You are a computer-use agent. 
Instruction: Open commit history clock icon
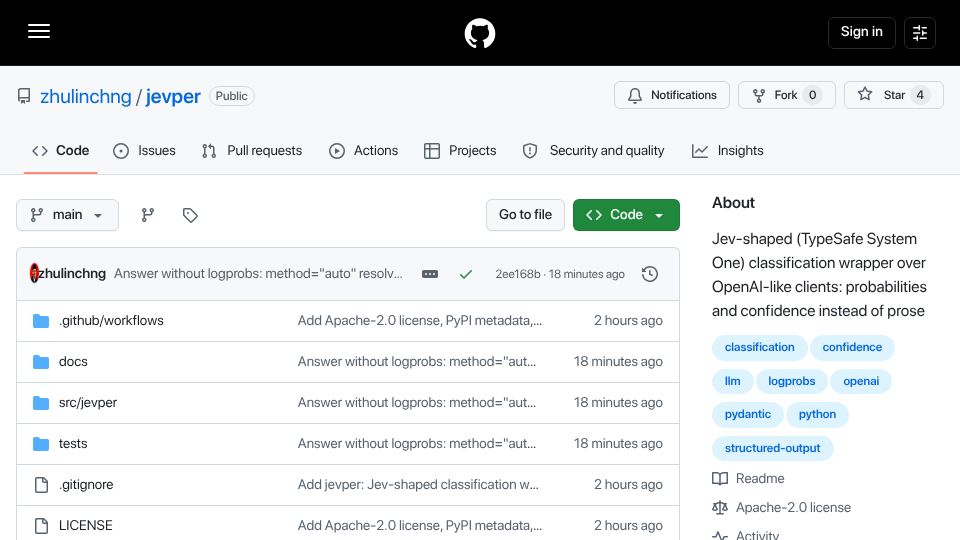coord(650,274)
